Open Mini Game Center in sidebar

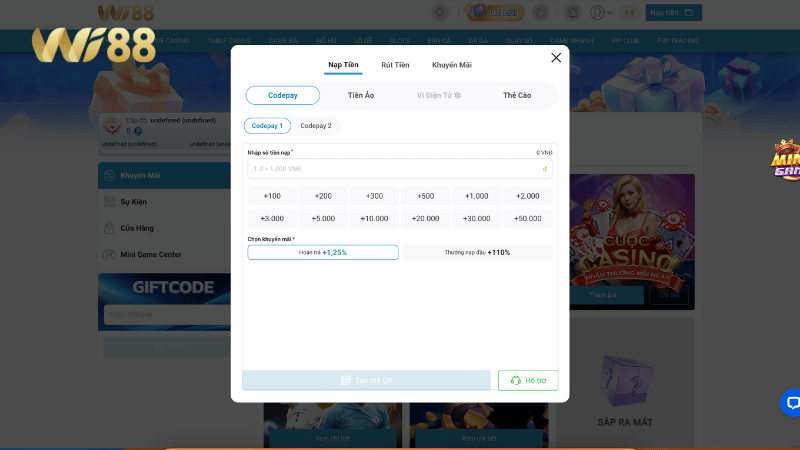(x=150, y=254)
